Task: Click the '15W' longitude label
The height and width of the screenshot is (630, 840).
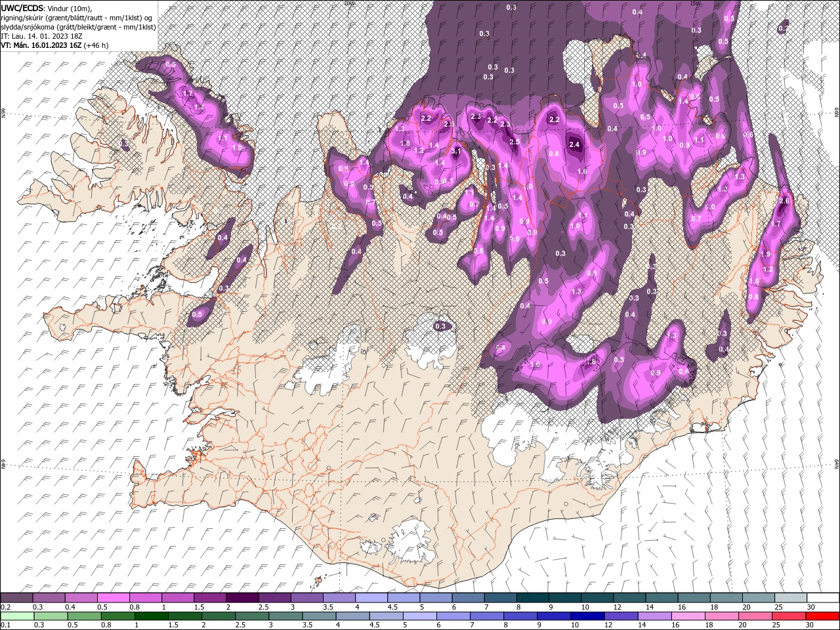Action: [x=695, y=3]
